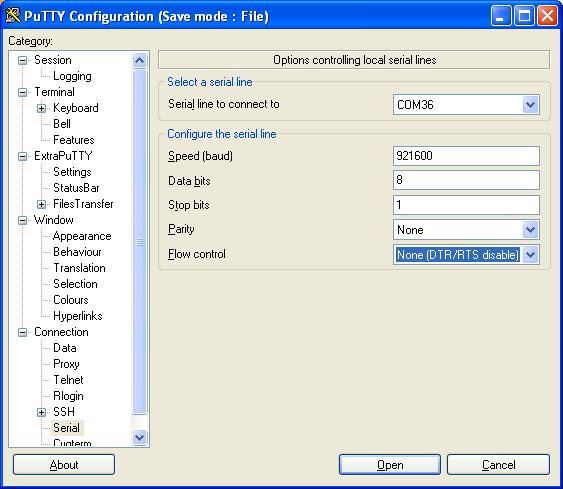Open the StatusBar category

point(76,188)
